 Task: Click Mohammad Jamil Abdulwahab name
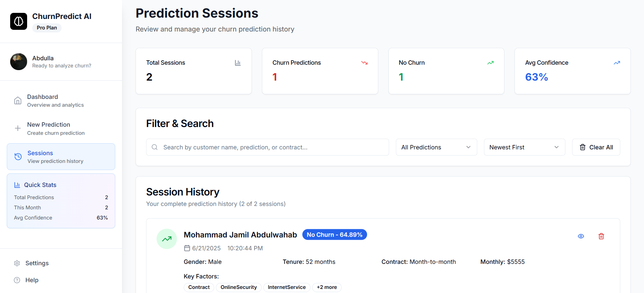[x=240, y=235]
